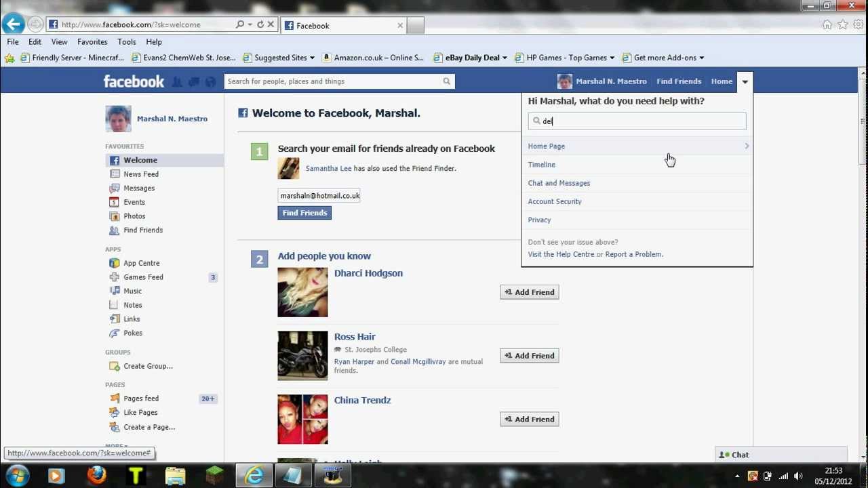Screen dimensions: 868x488
Task: Open the file explorer folder taskbar icon
Action: [175, 476]
